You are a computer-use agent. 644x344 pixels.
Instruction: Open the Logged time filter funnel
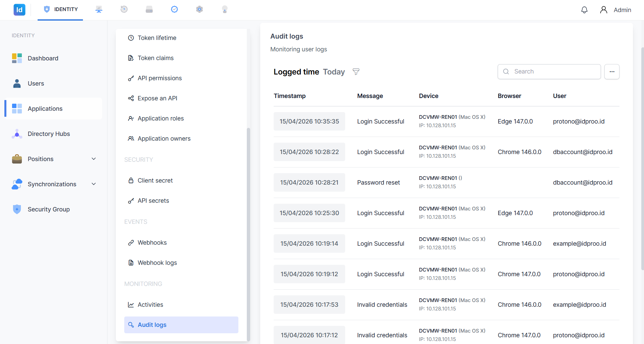356,71
